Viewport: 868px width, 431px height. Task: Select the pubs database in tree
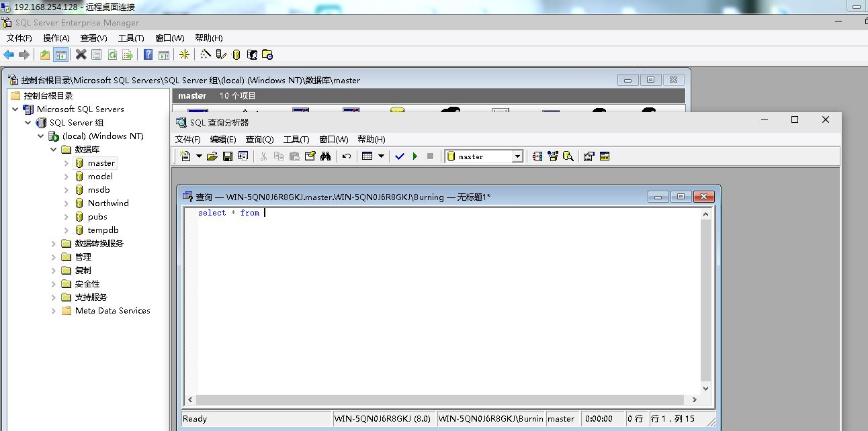pyautogui.click(x=97, y=216)
